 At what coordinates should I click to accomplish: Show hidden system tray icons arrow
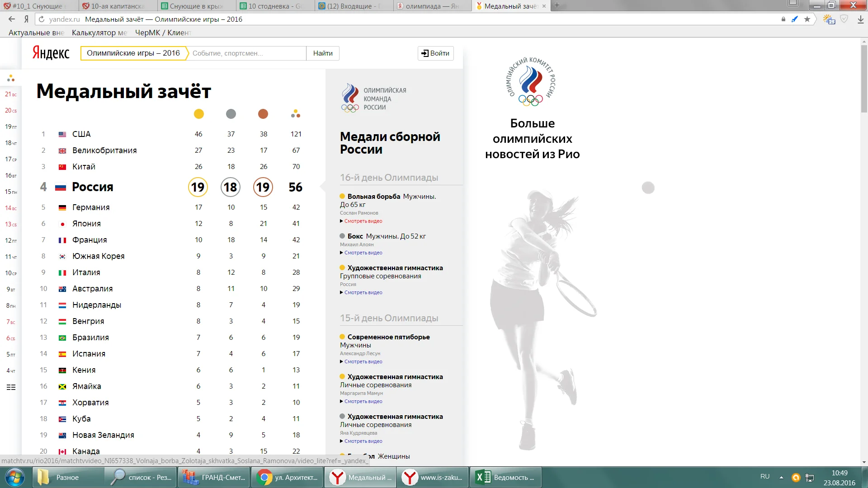pos(781,477)
